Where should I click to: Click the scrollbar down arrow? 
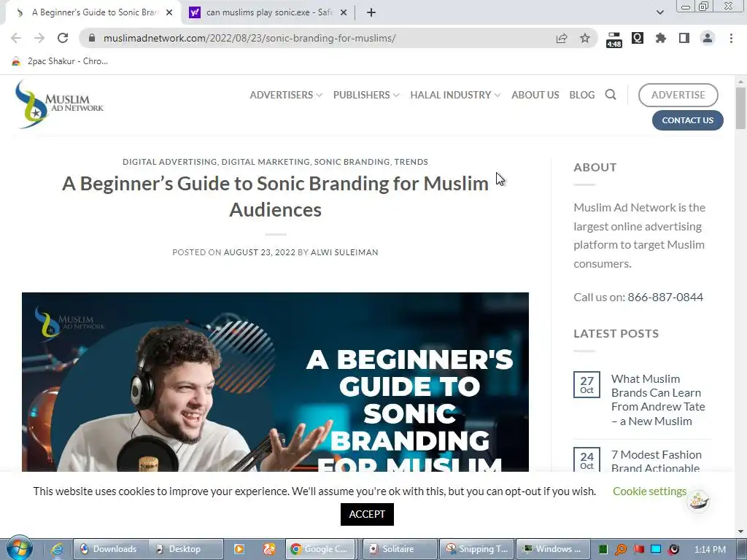(x=740, y=532)
